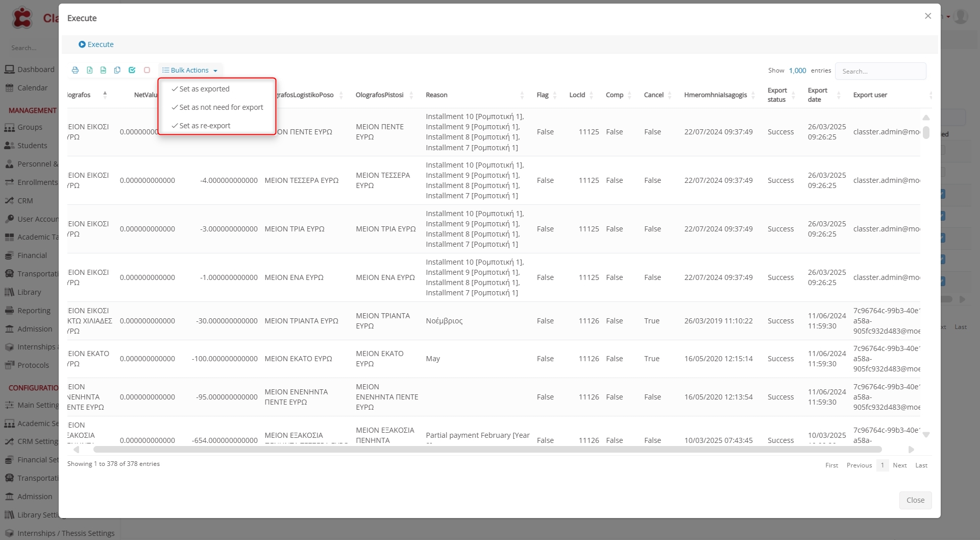Open Protocols in background sidebar
980x540 pixels.
click(27, 365)
